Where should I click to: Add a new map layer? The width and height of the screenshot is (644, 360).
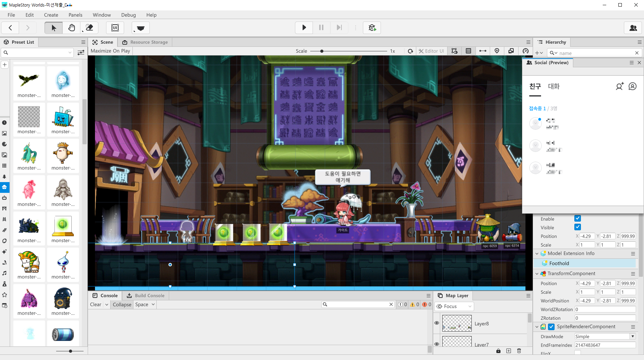(508, 351)
